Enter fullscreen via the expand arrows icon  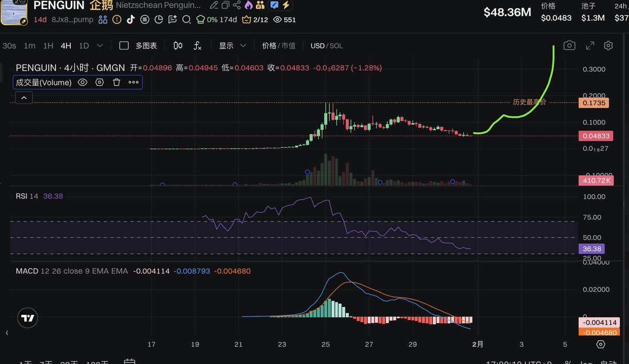click(589, 46)
